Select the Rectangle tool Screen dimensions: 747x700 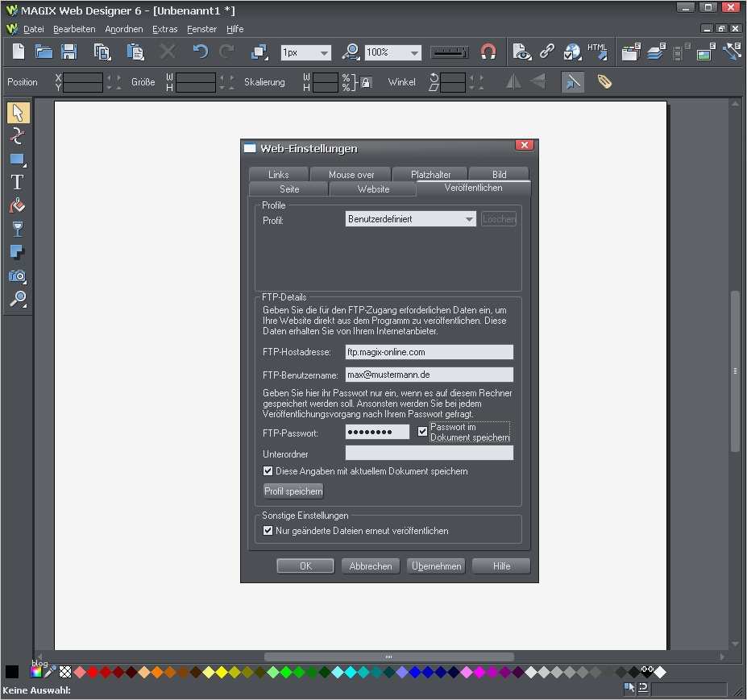click(x=17, y=159)
